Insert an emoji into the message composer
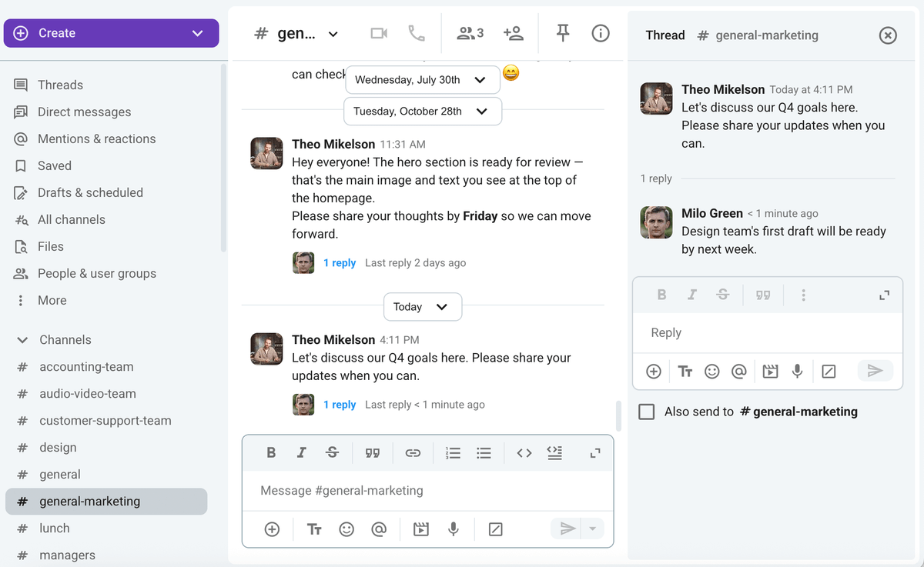Viewport: 924px width, 567px height. [346, 529]
